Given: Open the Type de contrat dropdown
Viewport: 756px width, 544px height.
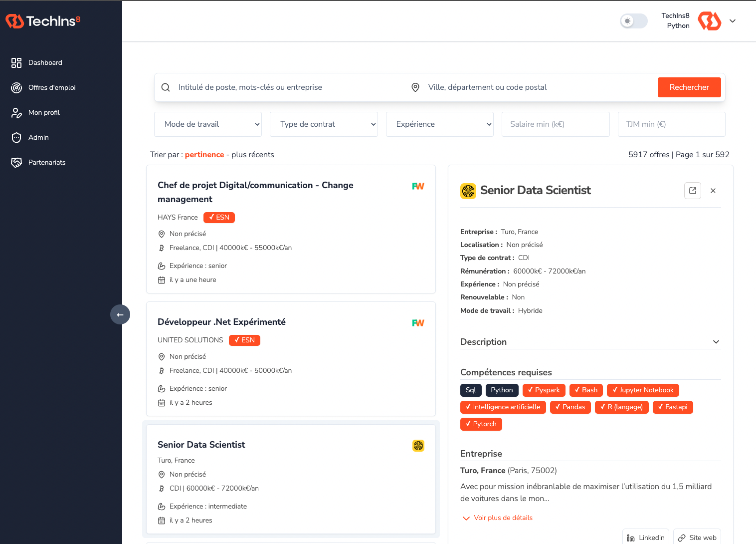Looking at the screenshot, I should (324, 124).
